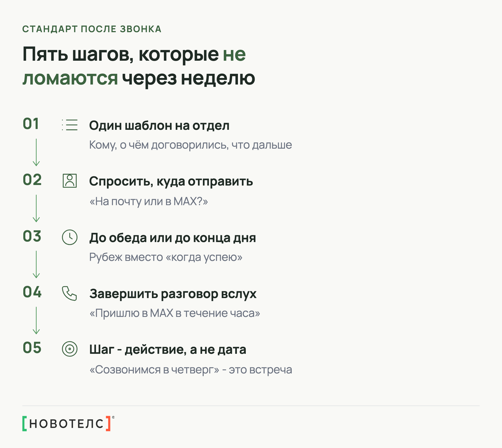
Task: Click the heading 'Спросить, куда отправить'
Action: (171, 182)
